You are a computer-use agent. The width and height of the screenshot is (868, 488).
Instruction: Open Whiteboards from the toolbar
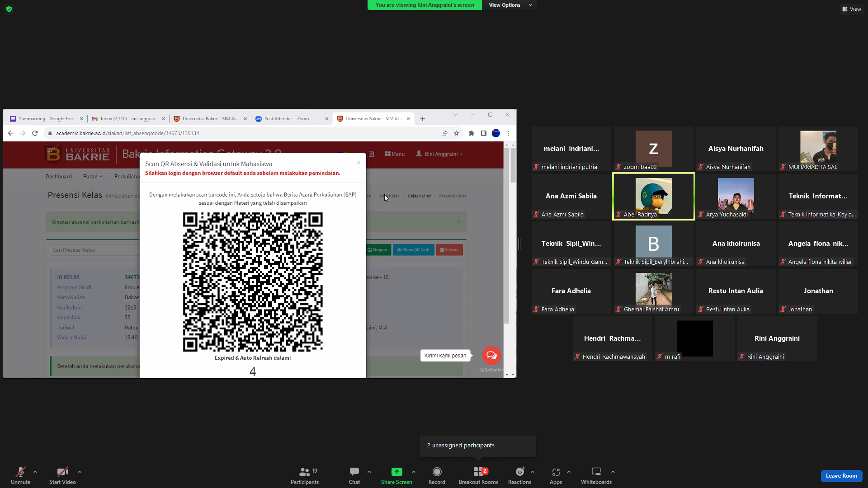pyautogui.click(x=596, y=475)
